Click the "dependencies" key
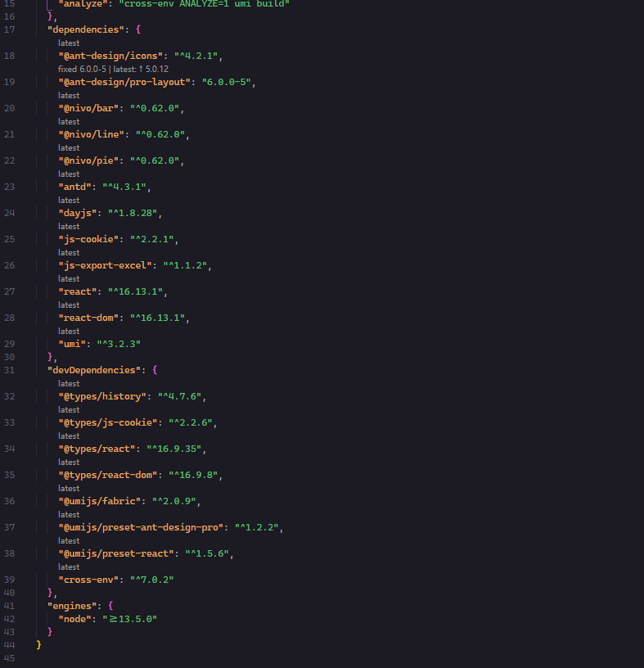Image resolution: width=644 pixels, height=668 pixels. pos(86,29)
